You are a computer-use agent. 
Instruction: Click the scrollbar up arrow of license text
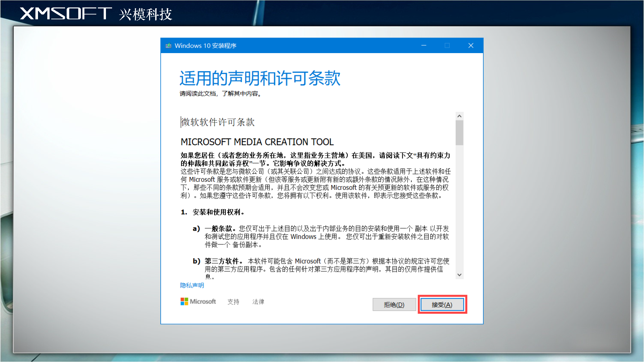pos(459,116)
